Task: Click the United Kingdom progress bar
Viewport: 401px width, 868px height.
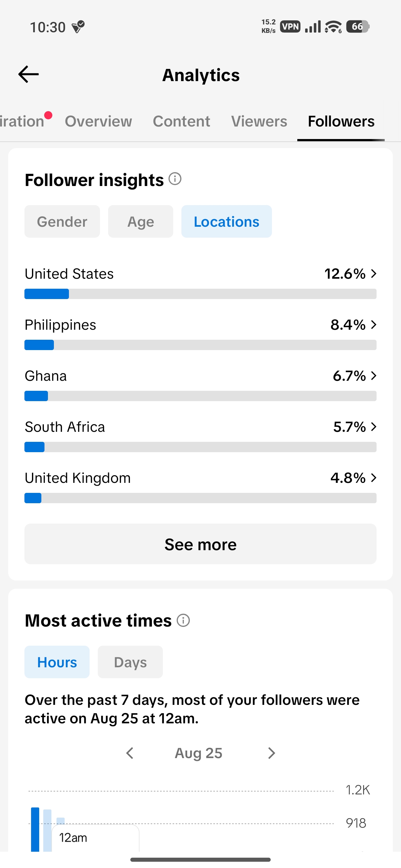Action: [x=200, y=498]
